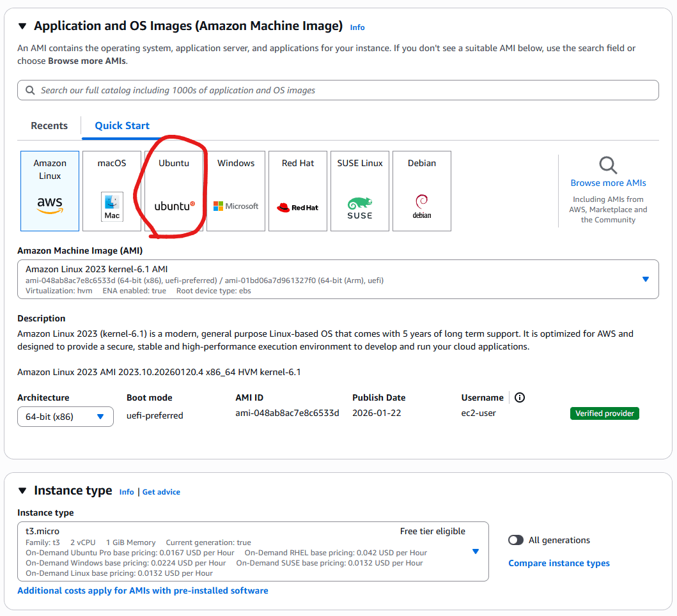
Task: Collapse the Application and OS Images section
Action: point(22,26)
